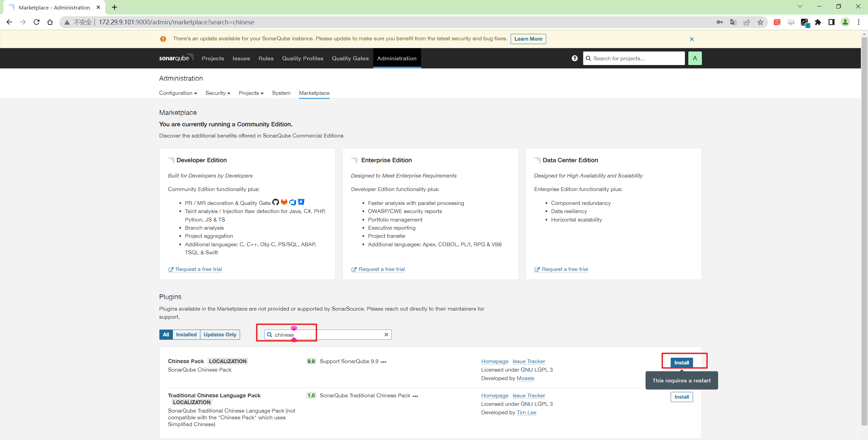The height and width of the screenshot is (440, 868).
Task: Request a free trial for Enterprise Edition
Action: tap(378, 269)
